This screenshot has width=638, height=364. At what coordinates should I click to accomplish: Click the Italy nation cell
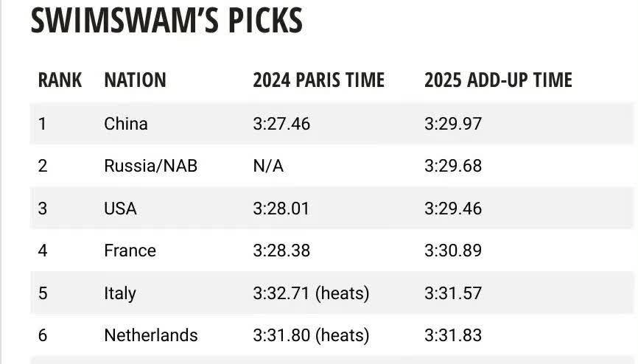pyautogui.click(x=119, y=293)
